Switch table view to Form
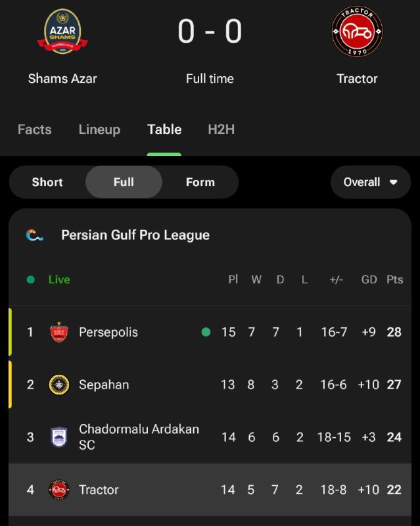The width and height of the screenshot is (420, 526). click(x=200, y=182)
